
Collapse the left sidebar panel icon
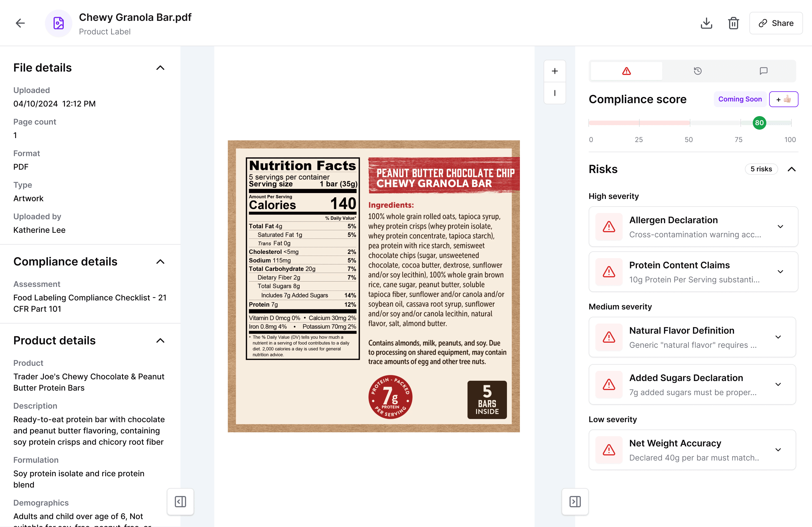pos(180,501)
